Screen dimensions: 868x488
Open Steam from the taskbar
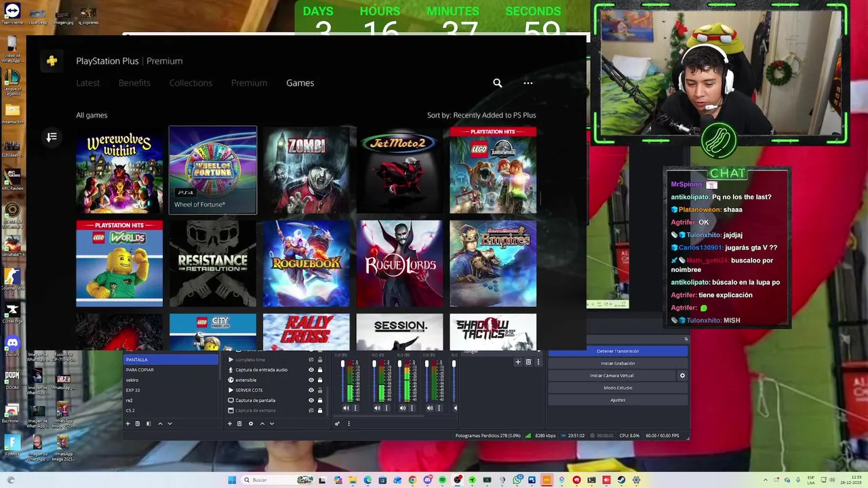click(x=621, y=480)
